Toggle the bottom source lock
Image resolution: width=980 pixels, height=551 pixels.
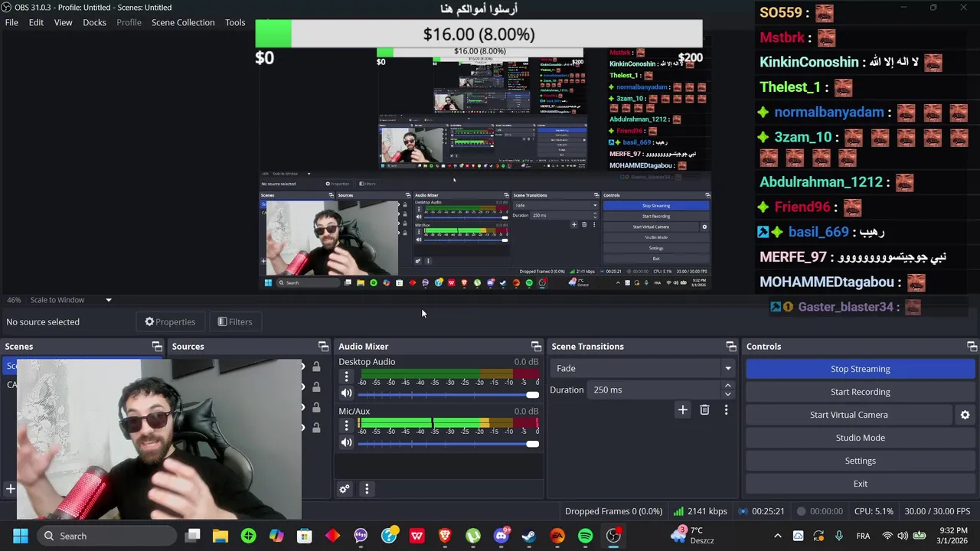click(x=316, y=428)
